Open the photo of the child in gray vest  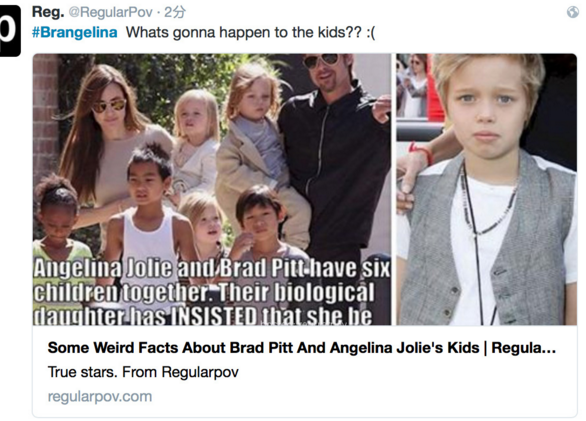[487, 189]
